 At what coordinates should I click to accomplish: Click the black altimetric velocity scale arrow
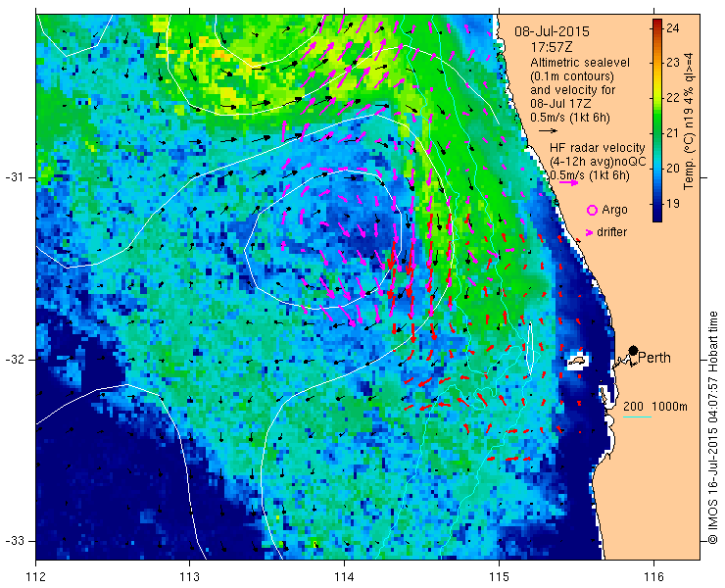click(x=549, y=131)
